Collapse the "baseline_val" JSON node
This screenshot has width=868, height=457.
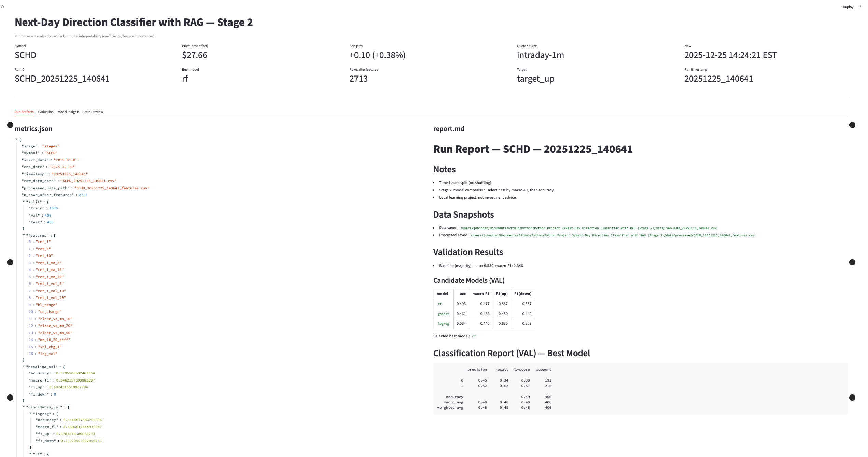[x=24, y=367]
